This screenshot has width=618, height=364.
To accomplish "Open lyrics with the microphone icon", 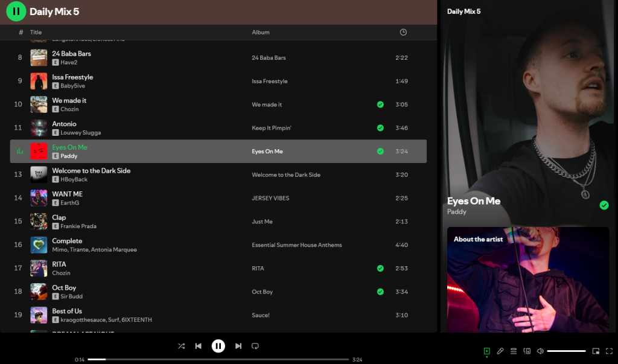I will [x=500, y=351].
